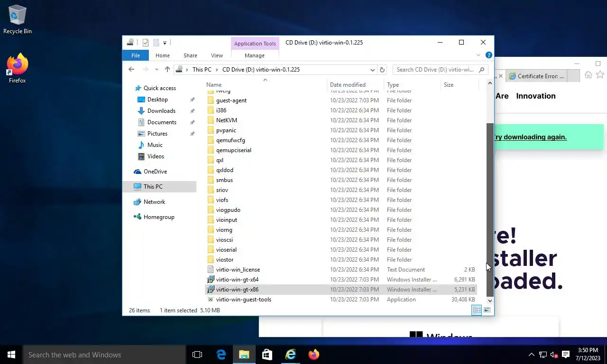607x364 pixels.
Task: Select the viostor folder icon
Action: pyautogui.click(x=211, y=260)
